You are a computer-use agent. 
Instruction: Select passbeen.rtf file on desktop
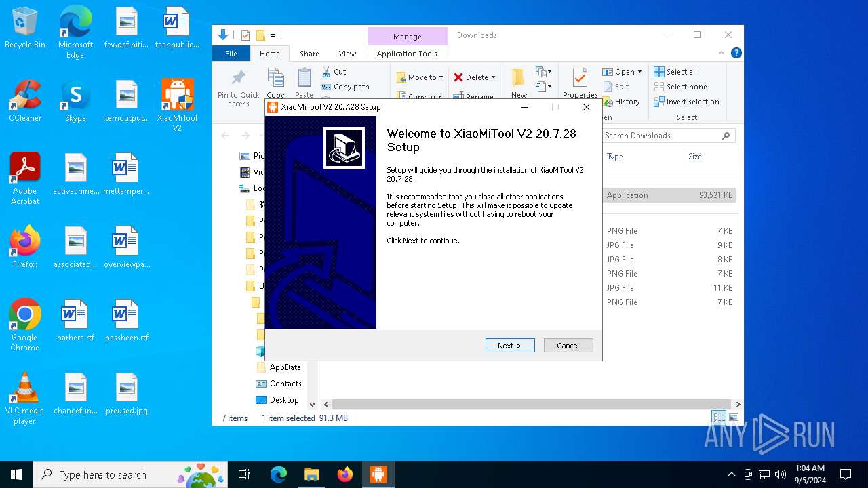[126, 321]
